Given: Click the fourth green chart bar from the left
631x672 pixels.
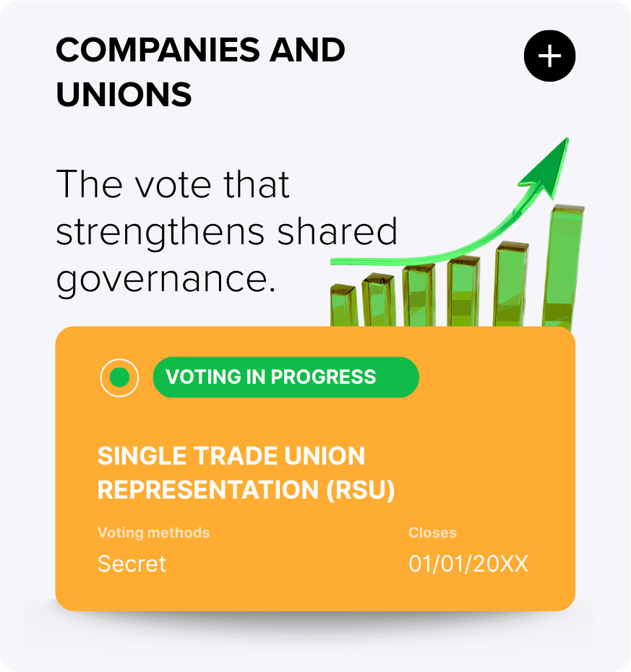Looking at the screenshot, I should point(463,291).
